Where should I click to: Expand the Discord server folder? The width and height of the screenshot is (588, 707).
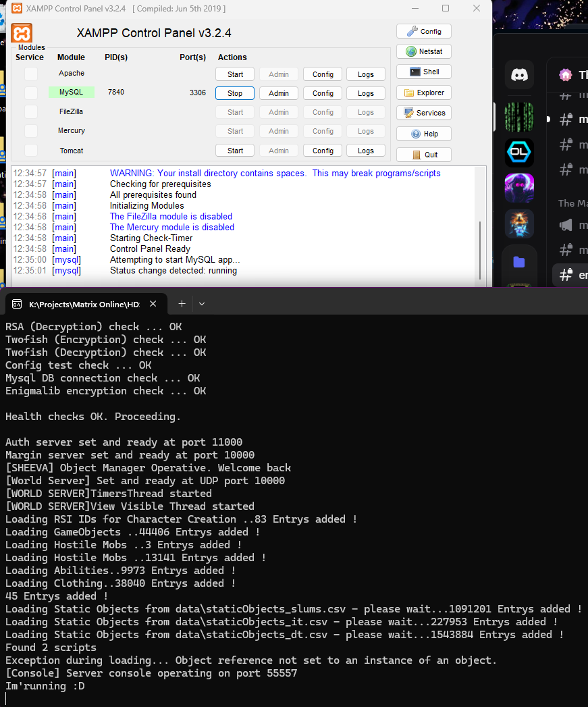coord(519,262)
